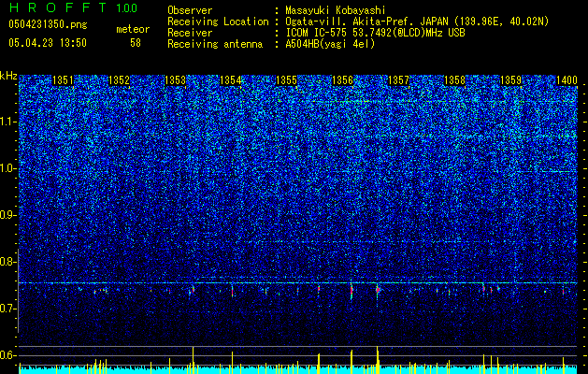Image resolution: width=588 pixels, height=374 pixels.
Task: Click frequency axis label 1.0
Action: (8, 168)
